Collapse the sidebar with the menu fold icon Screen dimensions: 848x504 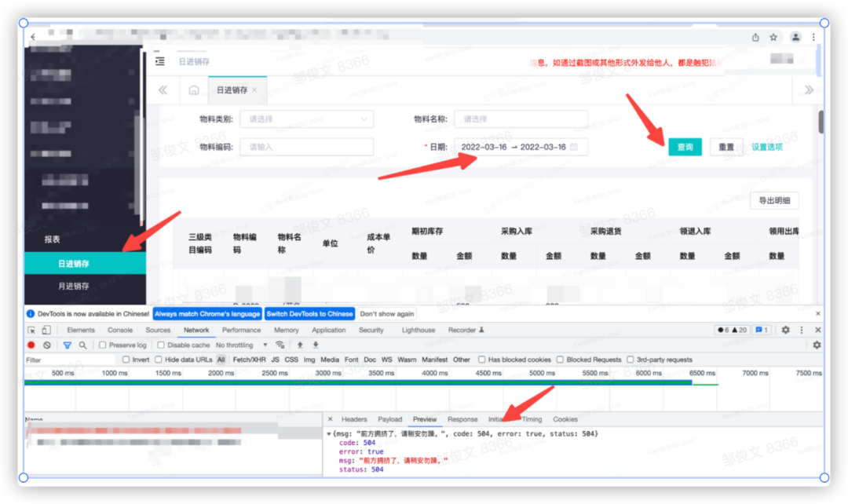[x=160, y=61]
